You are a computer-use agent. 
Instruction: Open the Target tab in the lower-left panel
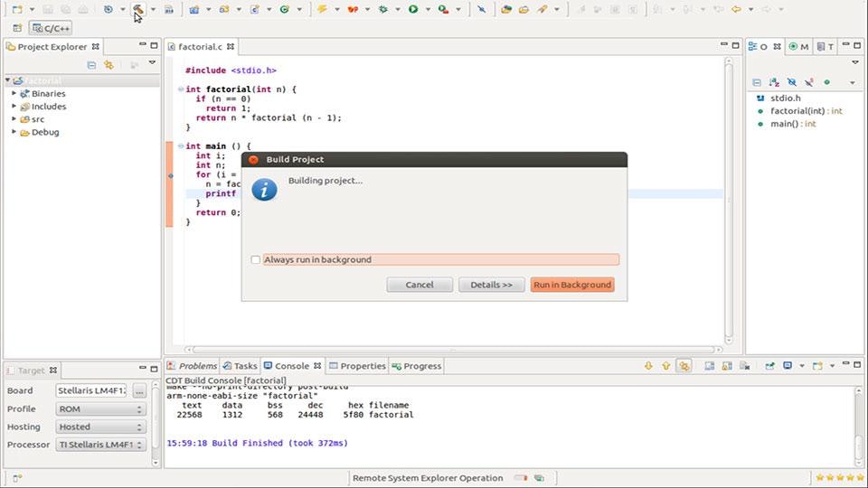31,371
